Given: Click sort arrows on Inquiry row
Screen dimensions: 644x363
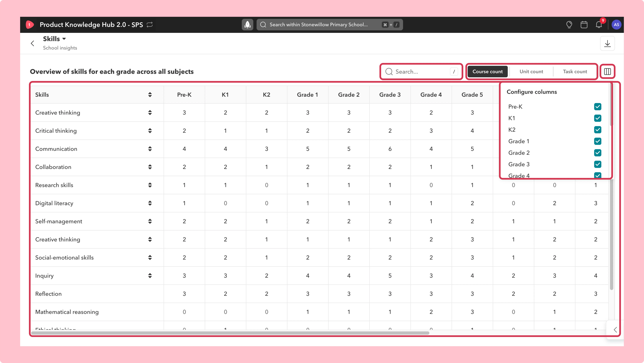Looking at the screenshot, I should point(150,276).
